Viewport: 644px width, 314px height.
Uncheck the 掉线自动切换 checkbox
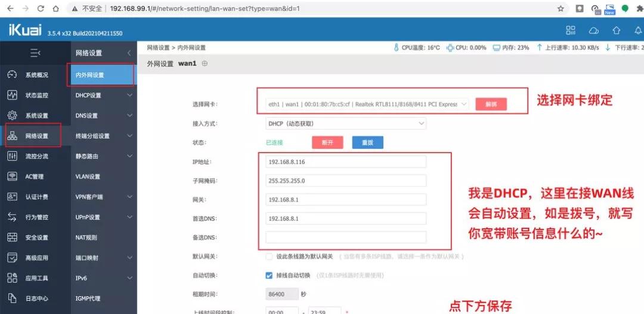(269, 275)
